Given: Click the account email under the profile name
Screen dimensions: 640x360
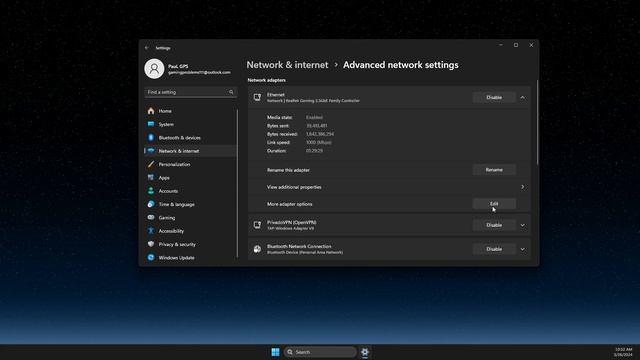Looking at the screenshot, I should 199,72.
